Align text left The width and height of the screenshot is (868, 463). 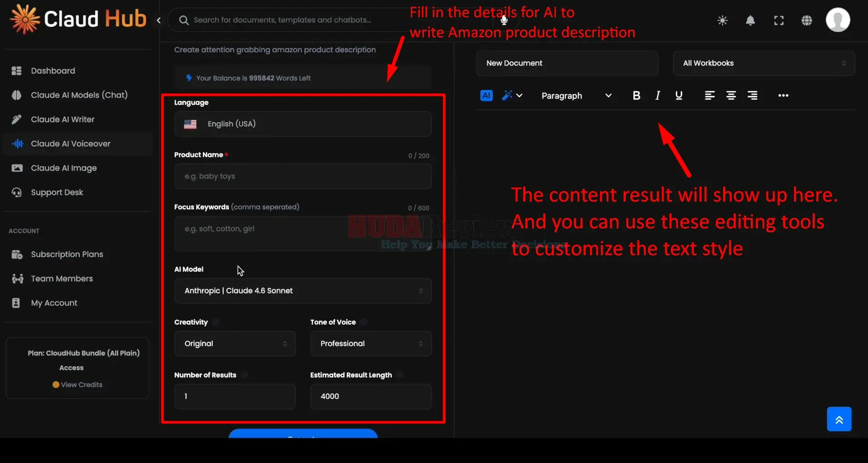[710, 96]
